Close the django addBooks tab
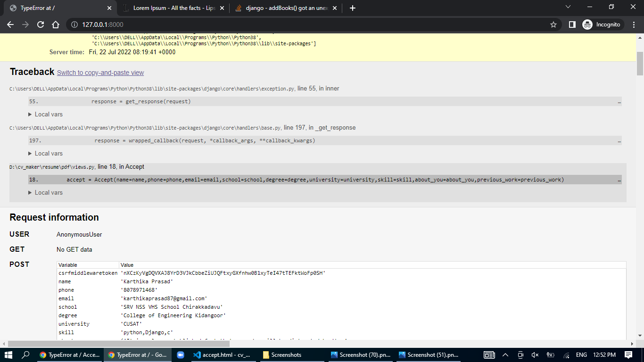The height and width of the screenshot is (362, 644). [x=335, y=8]
